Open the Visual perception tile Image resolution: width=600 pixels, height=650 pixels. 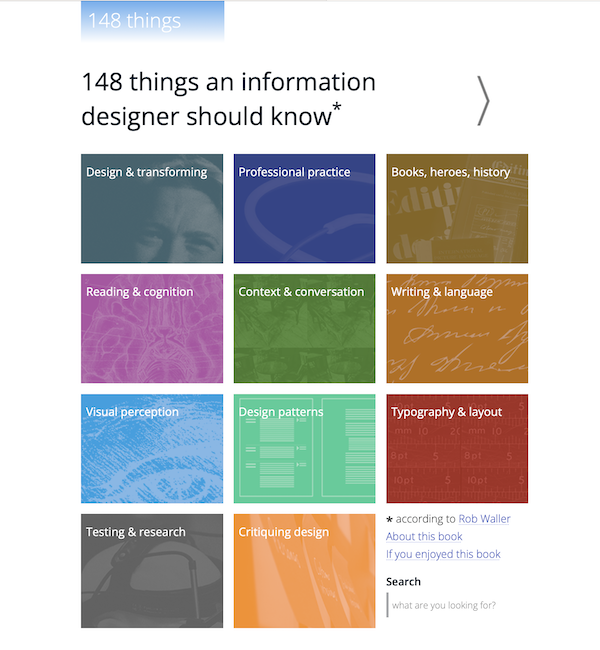[152, 449]
